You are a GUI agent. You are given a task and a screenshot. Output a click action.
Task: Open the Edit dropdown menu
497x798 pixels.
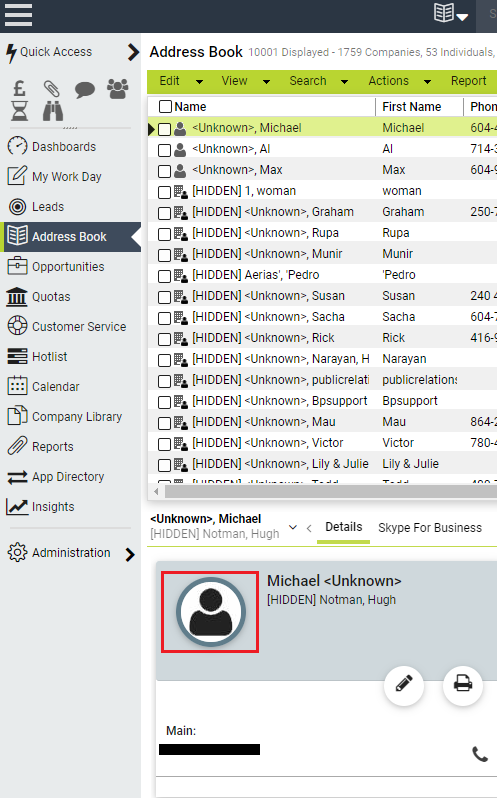181,81
